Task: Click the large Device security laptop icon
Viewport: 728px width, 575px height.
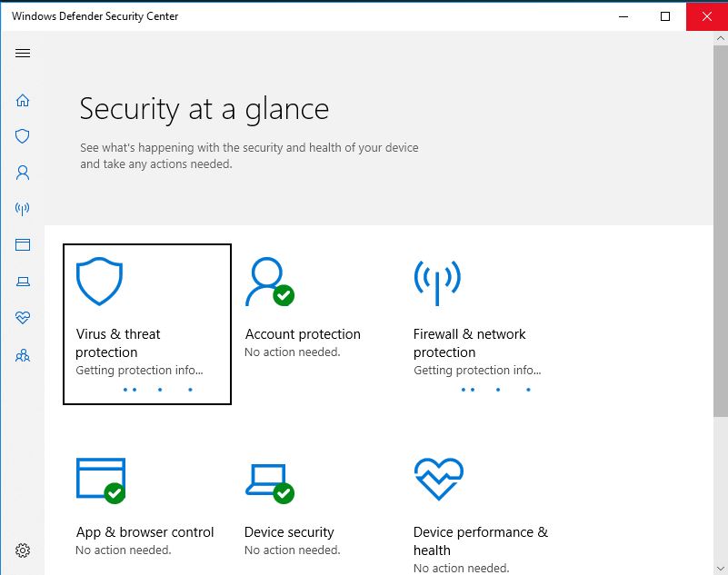Action: (x=269, y=480)
